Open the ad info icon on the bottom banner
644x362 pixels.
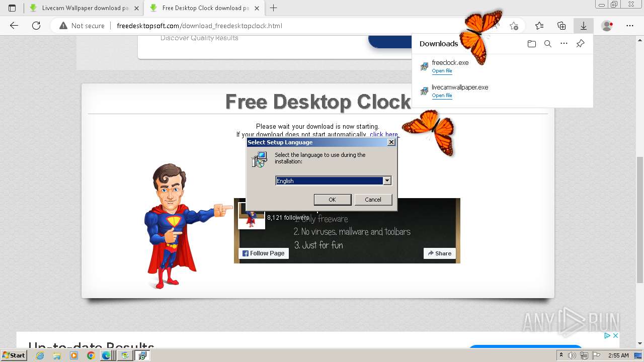click(x=607, y=335)
